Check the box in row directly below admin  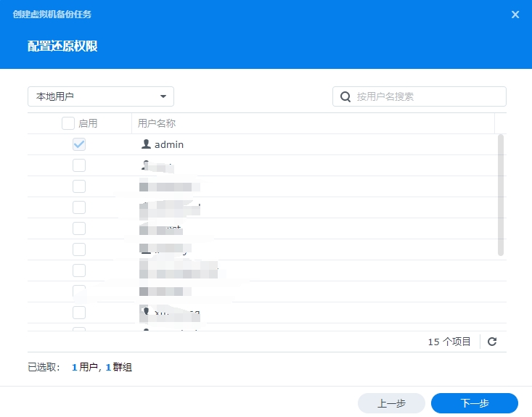pyautogui.click(x=79, y=165)
